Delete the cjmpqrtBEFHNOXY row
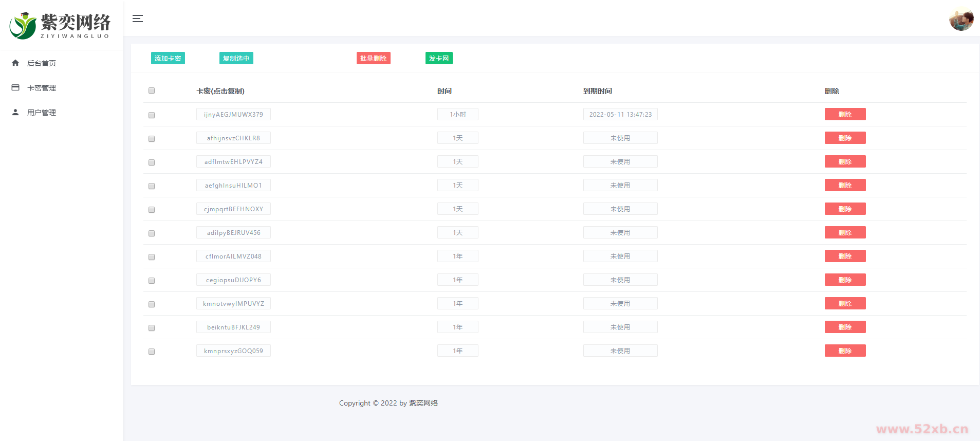This screenshot has width=980, height=441. point(845,209)
